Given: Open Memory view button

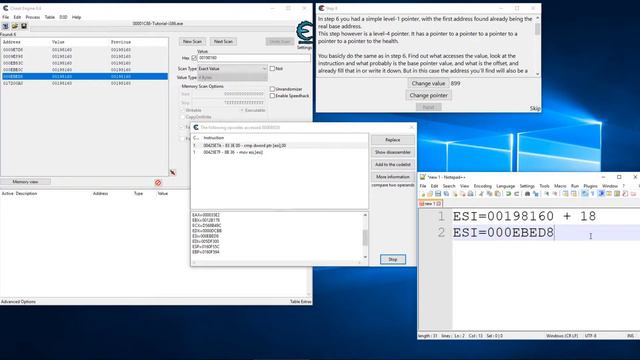Looking at the screenshot, I should 25,182.
